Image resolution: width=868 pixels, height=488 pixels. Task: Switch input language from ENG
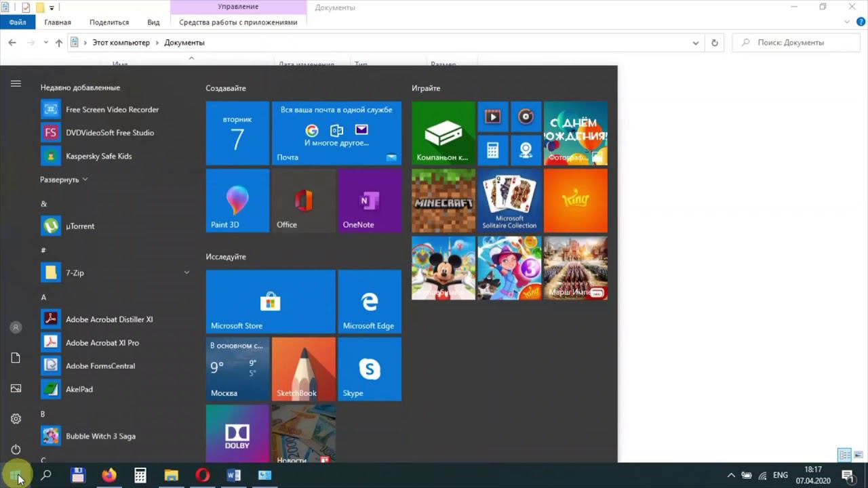(x=781, y=475)
